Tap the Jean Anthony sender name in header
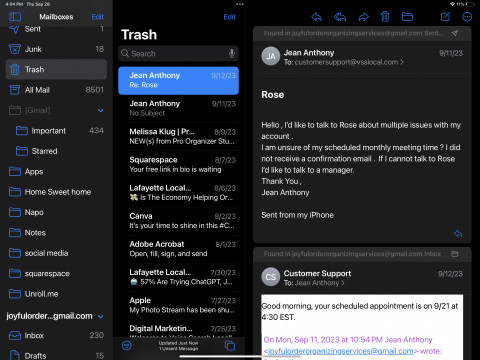This screenshot has height=360, width=480. pos(309,53)
